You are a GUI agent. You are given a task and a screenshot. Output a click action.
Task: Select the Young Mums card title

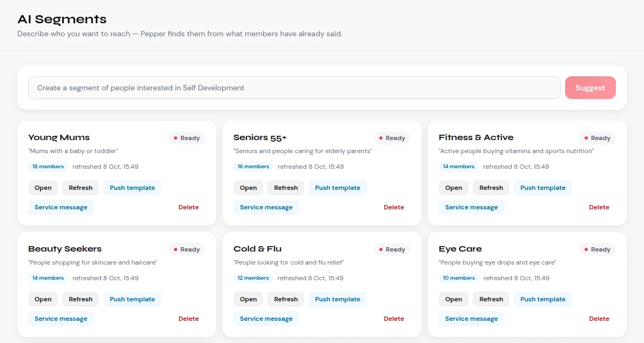59,137
